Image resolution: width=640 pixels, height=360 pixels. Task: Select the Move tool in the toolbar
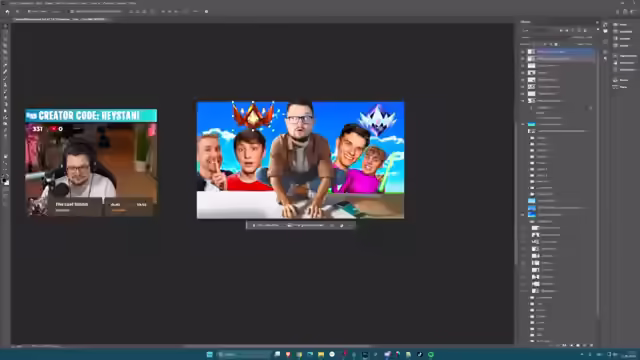tap(5, 26)
